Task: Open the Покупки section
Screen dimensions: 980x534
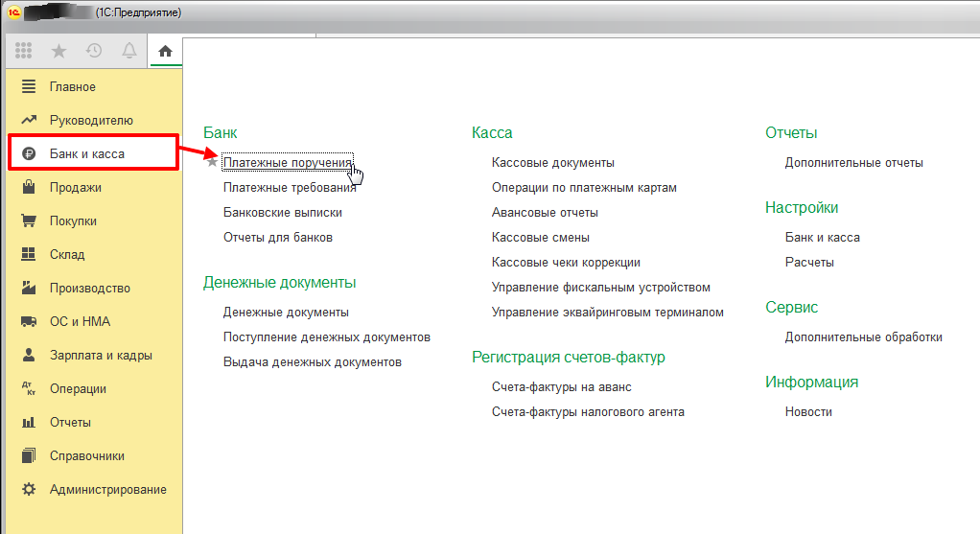Action: [x=73, y=221]
